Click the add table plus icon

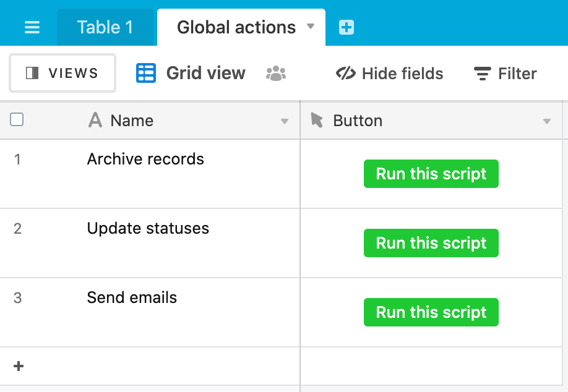tap(346, 27)
